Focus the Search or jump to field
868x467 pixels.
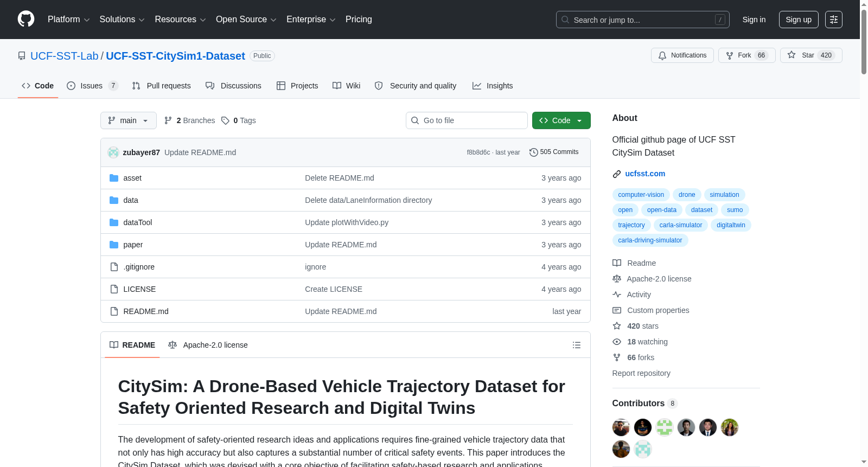(x=643, y=20)
